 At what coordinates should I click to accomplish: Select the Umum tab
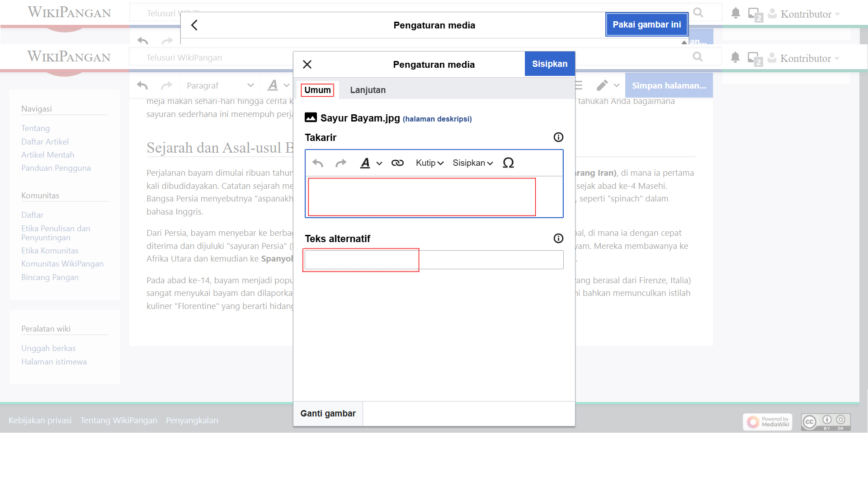(317, 90)
